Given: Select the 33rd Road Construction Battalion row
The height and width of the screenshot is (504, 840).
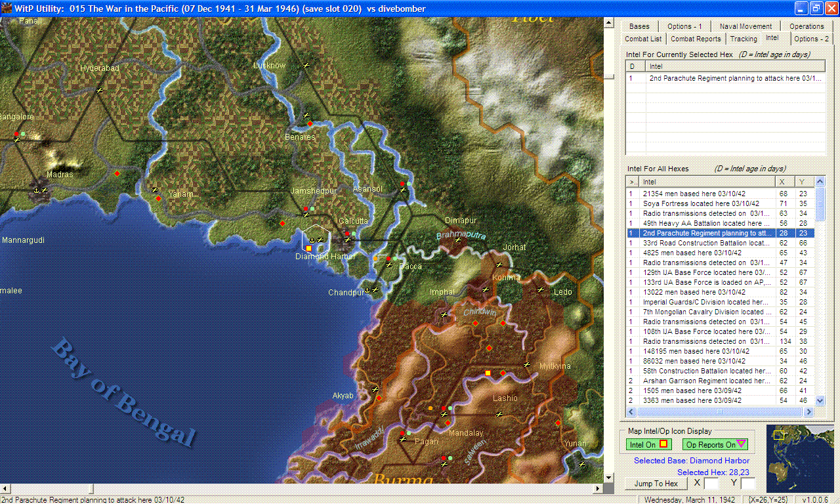Looking at the screenshot, I should point(721,243).
